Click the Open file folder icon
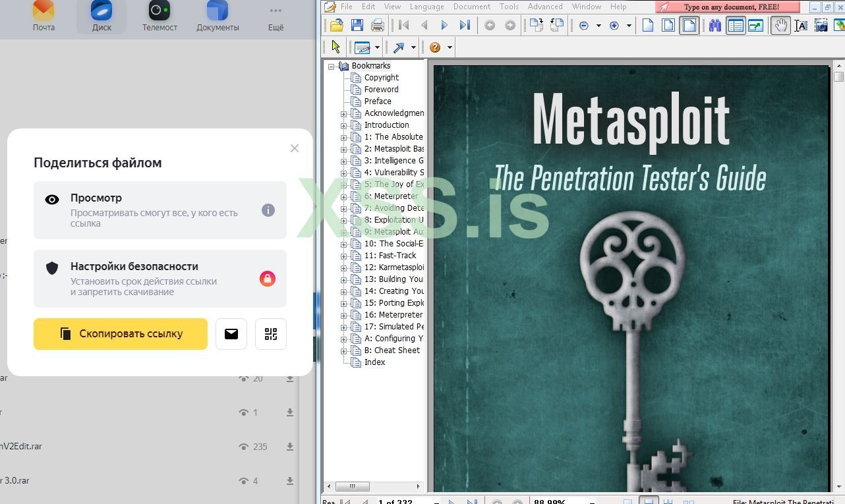 pyautogui.click(x=337, y=26)
